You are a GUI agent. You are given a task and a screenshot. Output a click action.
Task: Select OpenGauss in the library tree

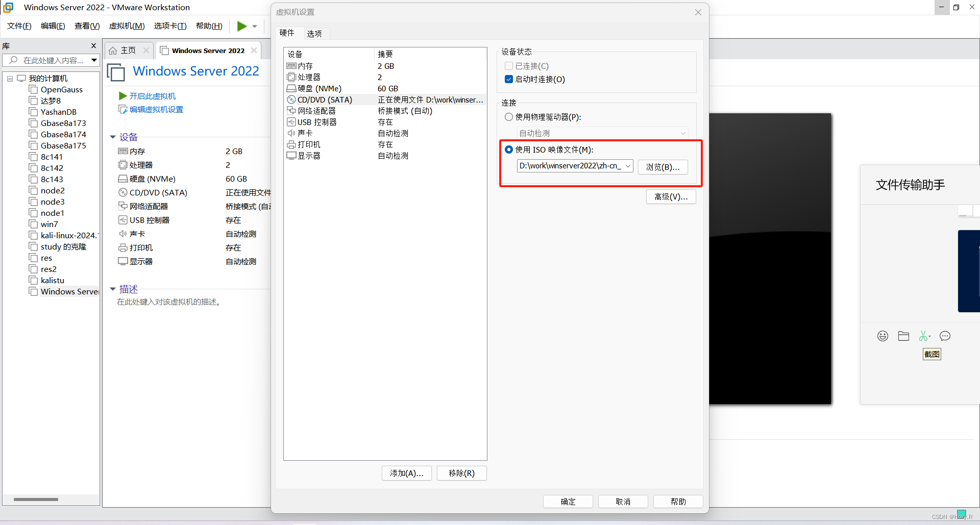click(62, 89)
